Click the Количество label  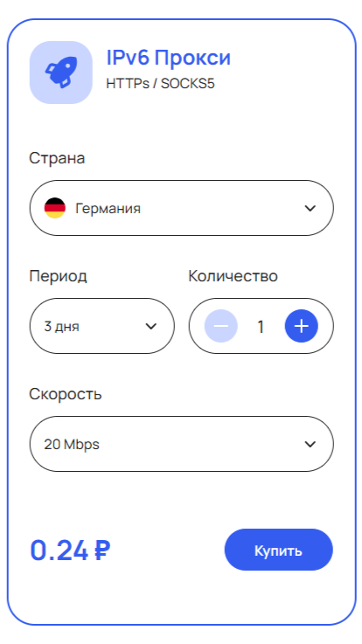(233, 276)
